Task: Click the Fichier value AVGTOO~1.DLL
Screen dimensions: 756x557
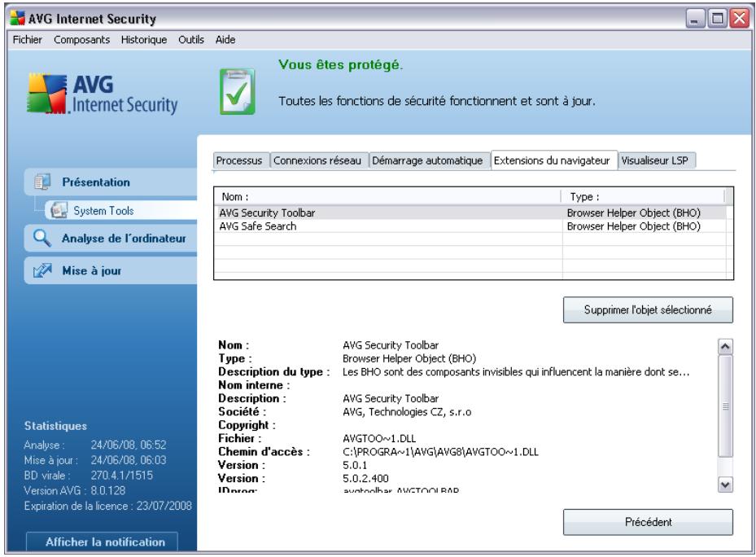Action: (379, 438)
